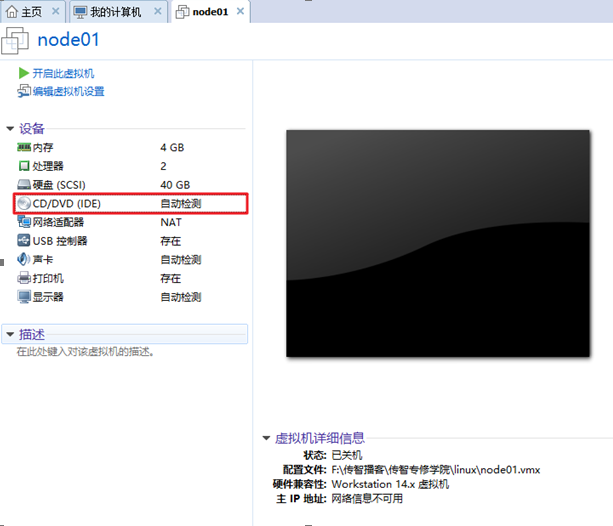Close the 主页 tab
Viewport: 613px width, 526px height.
56,11
